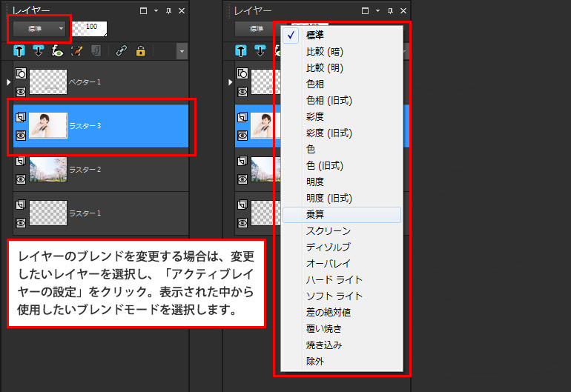571x392 pixels.
Task: Toggle visibility of ラスター 3 in left panel
Action: pos(21,135)
